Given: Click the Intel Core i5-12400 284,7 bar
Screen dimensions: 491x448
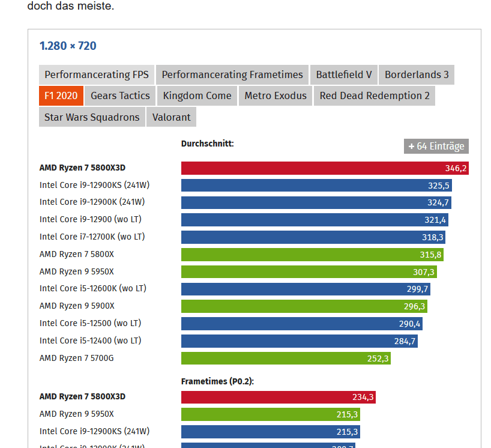Looking at the screenshot, I should (x=300, y=341).
